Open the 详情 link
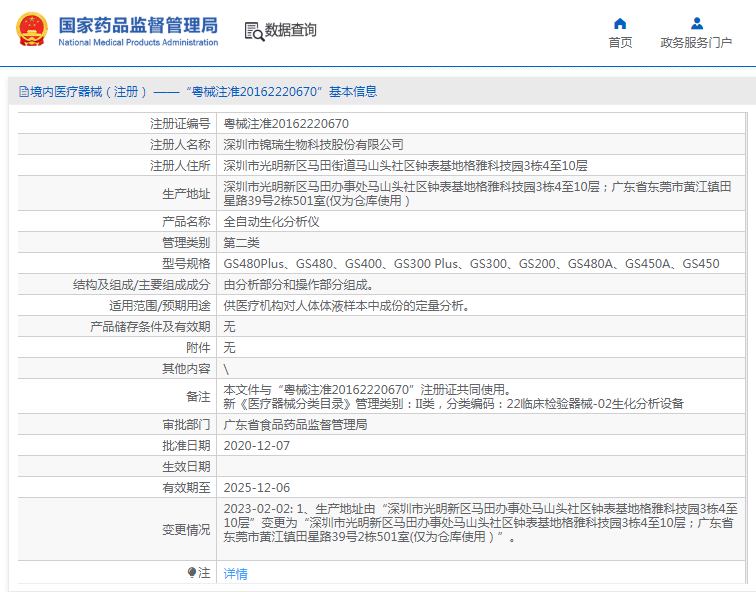 point(235,573)
